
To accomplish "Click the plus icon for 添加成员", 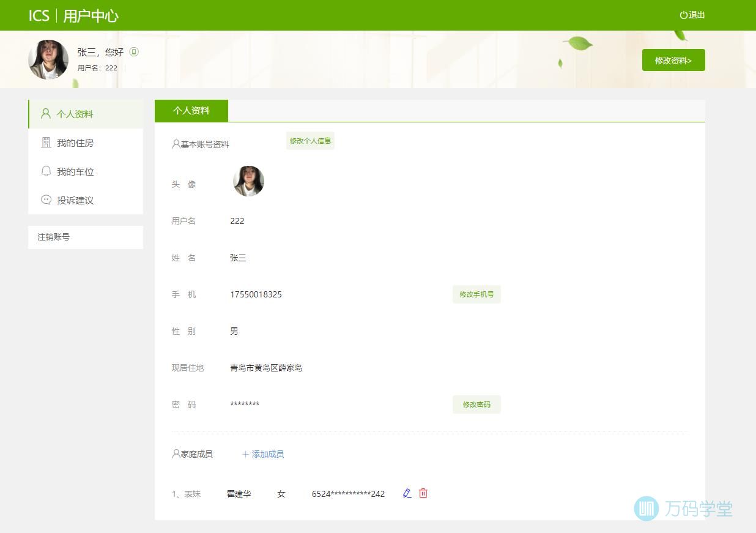I will pyautogui.click(x=245, y=454).
